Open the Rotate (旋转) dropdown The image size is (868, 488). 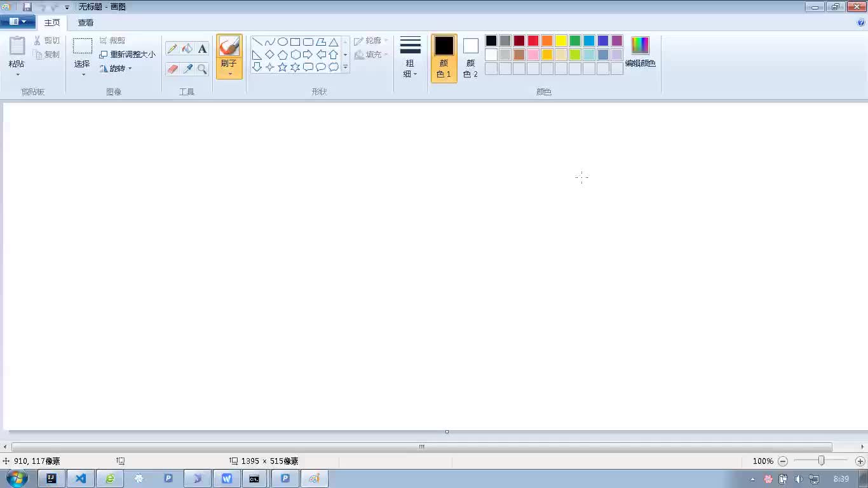click(116, 68)
